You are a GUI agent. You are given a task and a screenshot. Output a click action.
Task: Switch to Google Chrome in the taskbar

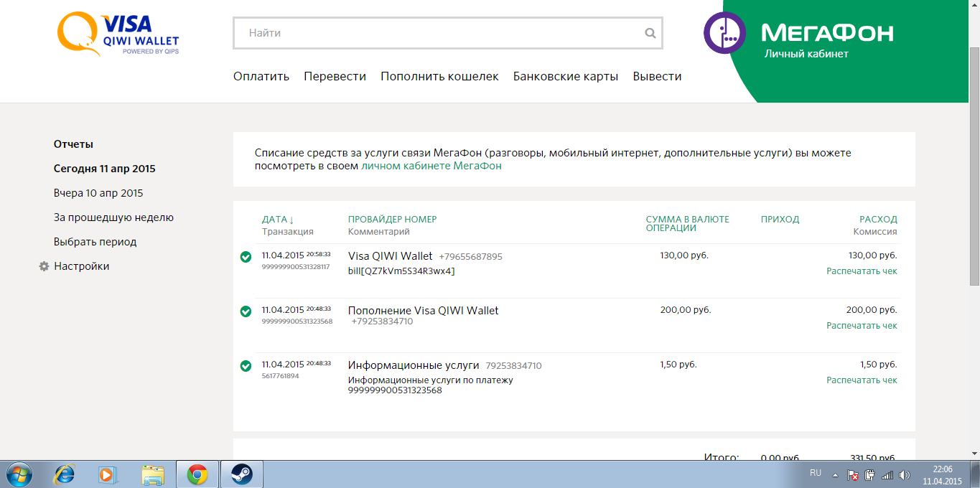[197, 474]
